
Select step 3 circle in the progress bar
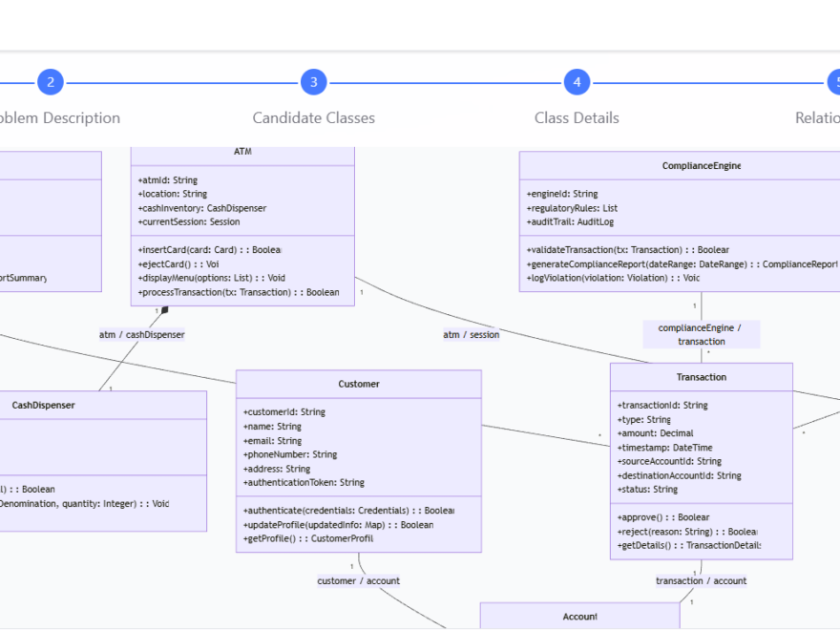313,82
